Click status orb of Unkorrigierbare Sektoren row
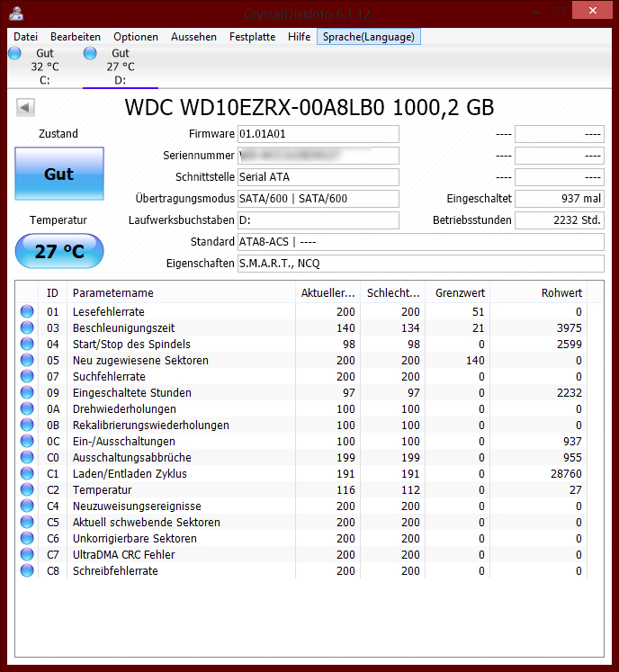The width and height of the screenshot is (619, 672). point(27,538)
